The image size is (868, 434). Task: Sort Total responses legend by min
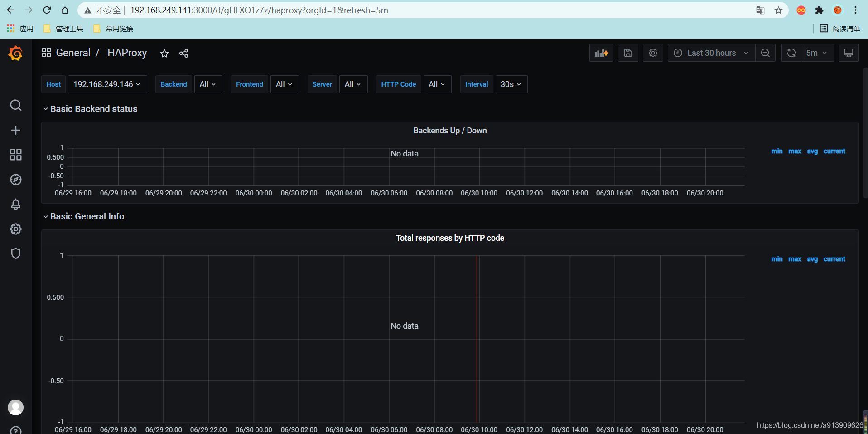point(776,259)
